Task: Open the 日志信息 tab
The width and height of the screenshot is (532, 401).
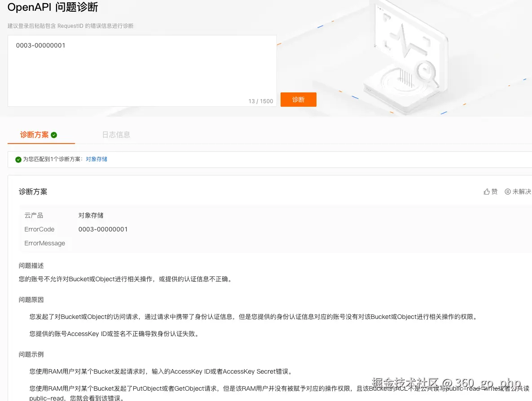Action: tap(116, 135)
